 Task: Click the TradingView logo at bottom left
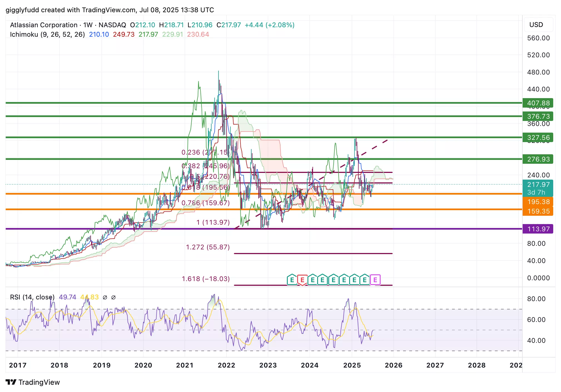[33, 382]
